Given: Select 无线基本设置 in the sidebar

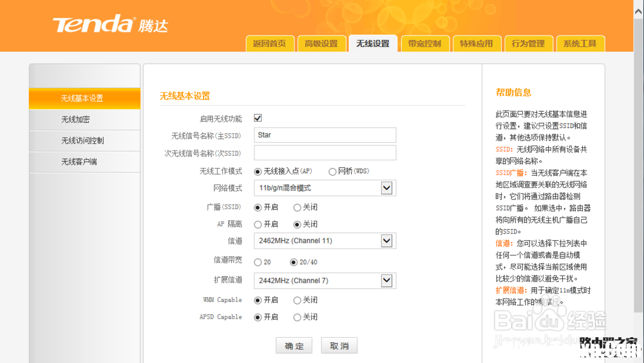Looking at the screenshot, I should click(x=84, y=98).
